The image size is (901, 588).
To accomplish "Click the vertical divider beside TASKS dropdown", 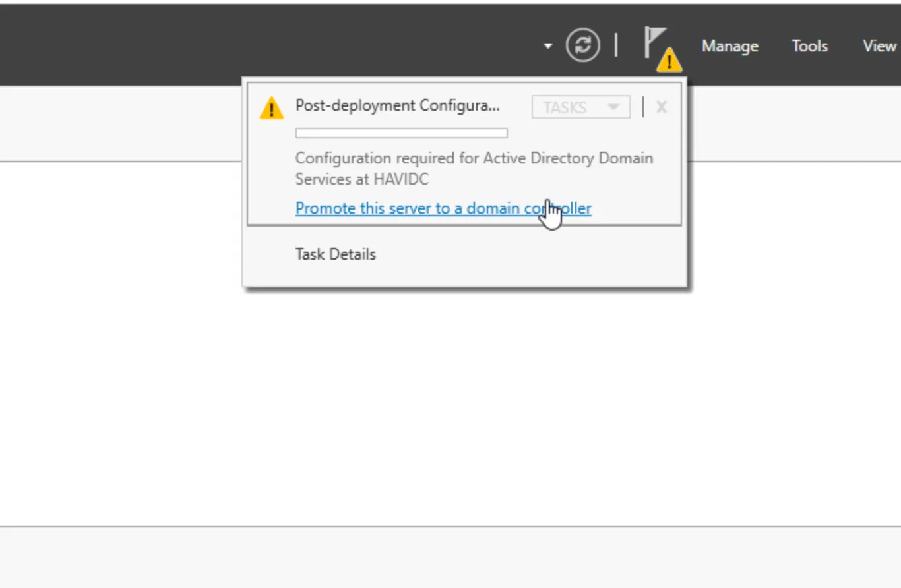I will click(642, 107).
